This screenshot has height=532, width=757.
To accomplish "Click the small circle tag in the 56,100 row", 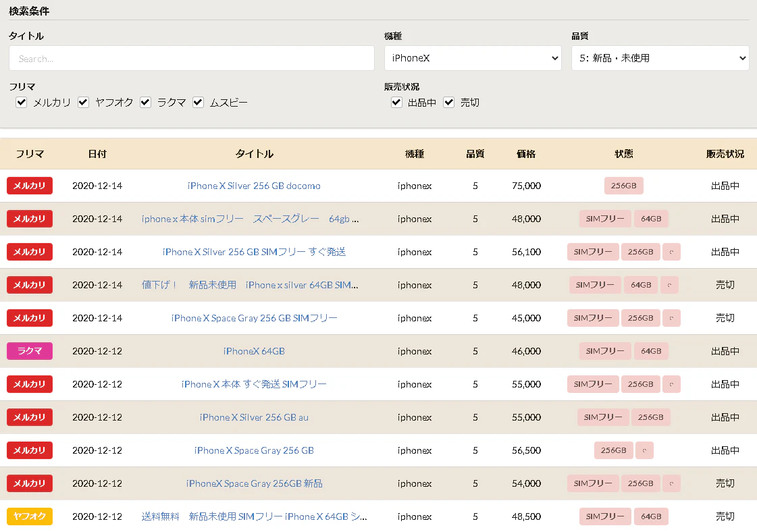I will click(x=671, y=252).
